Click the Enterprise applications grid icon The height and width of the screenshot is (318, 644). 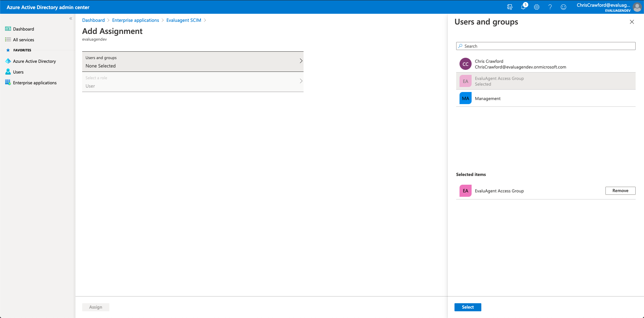(x=8, y=83)
